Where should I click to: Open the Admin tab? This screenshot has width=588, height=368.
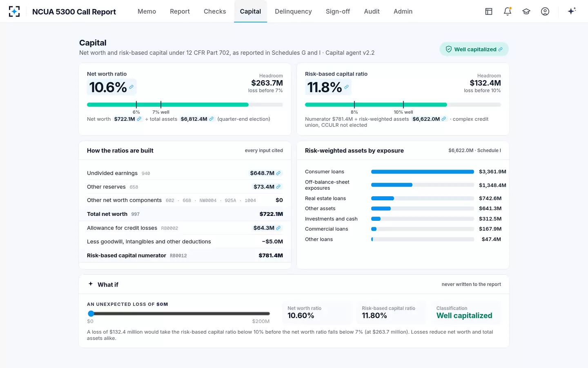[x=403, y=11]
